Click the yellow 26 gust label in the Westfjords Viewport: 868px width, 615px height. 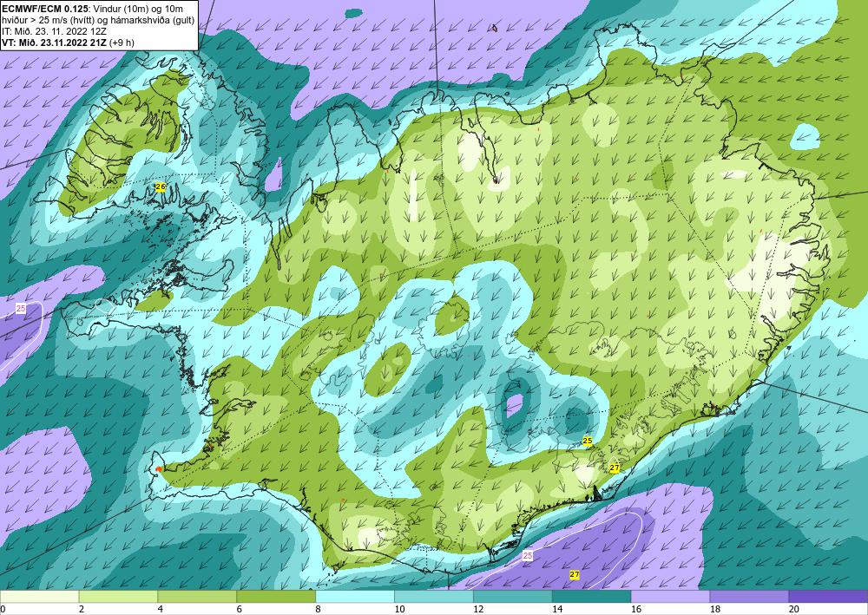160,187
